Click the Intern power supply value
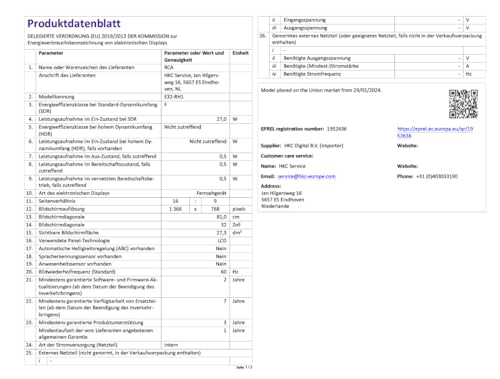Screen dimensions: 500x379 tap(171, 345)
